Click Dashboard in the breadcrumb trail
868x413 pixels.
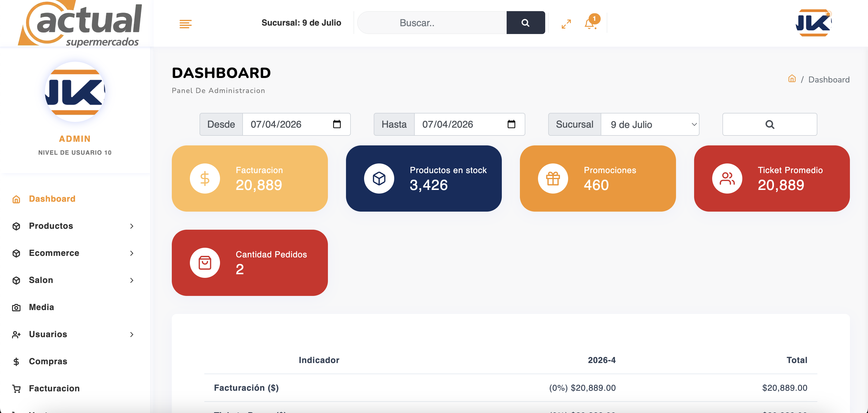click(x=830, y=79)
